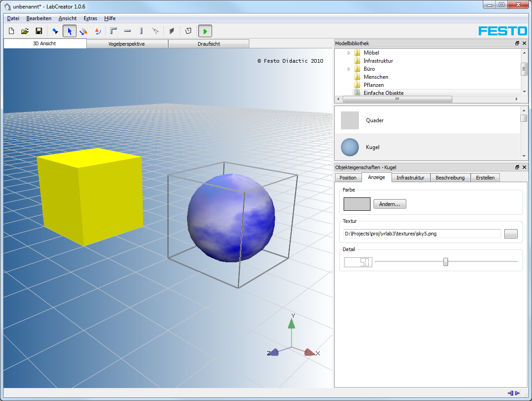The height and width of the screenshot is (401, 532).
Task: Click the Textur file path field
Action: (x=422, y=234)
